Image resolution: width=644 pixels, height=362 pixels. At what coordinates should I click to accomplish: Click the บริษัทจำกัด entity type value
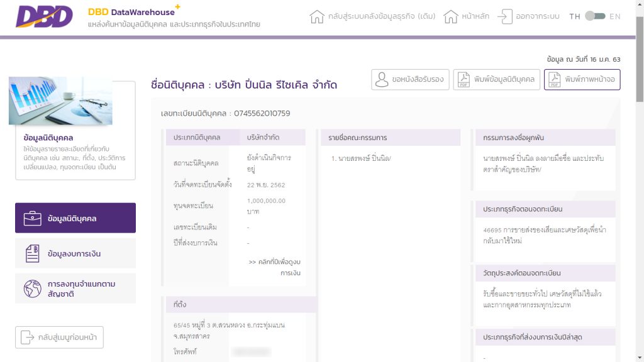[264, 138]
